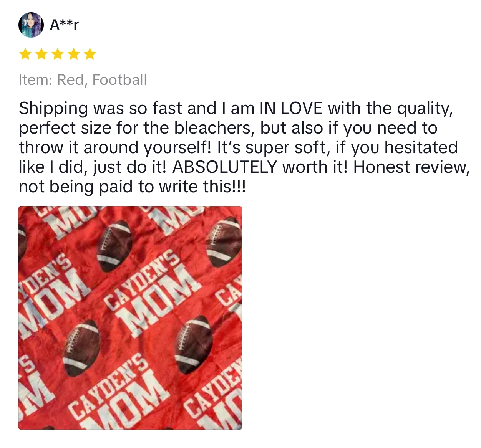This screenshot has height=448, width=481.
Task: Select the fourth rating star
Action: click(73, 54)
